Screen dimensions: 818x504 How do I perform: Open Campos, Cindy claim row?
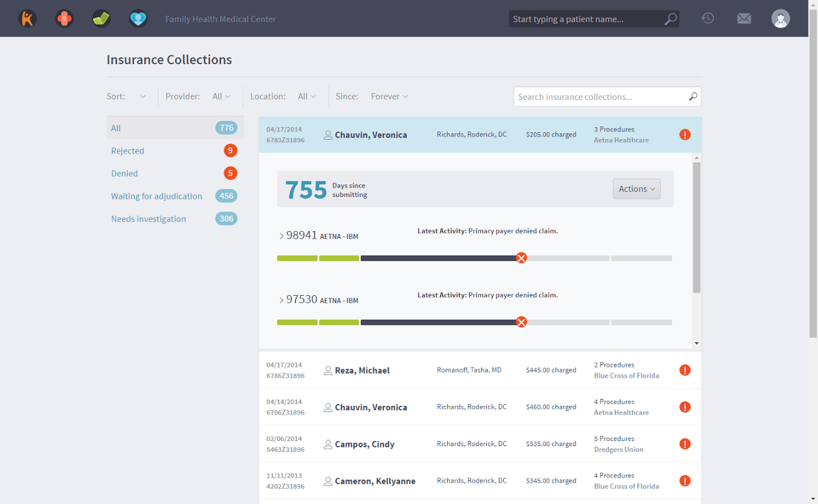(x=365, y=444)
